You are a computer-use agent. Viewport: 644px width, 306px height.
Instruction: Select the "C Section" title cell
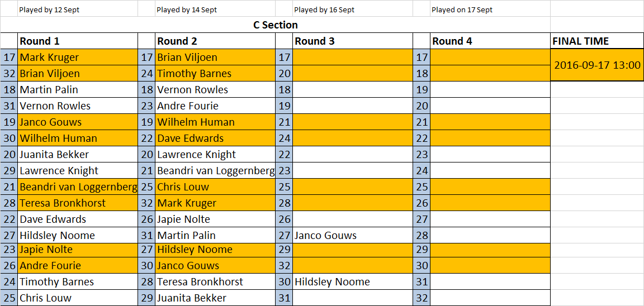tap(275, 25)
